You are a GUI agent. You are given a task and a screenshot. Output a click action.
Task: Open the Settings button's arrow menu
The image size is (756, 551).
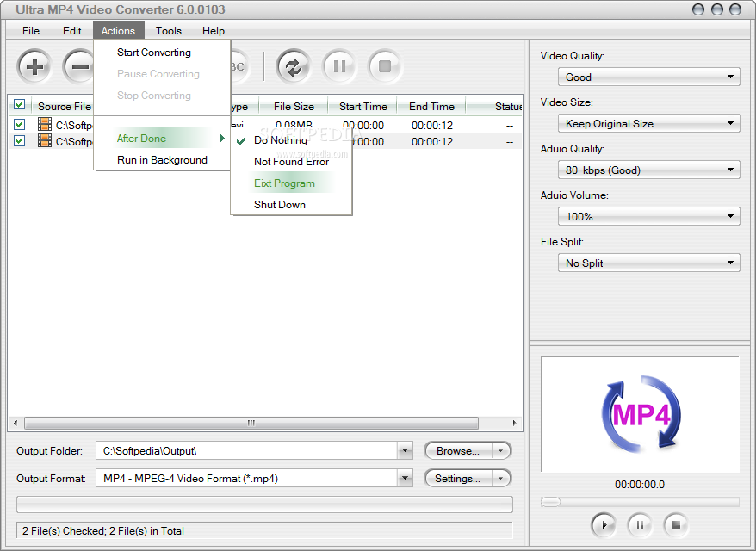click(x=501, y=478)
